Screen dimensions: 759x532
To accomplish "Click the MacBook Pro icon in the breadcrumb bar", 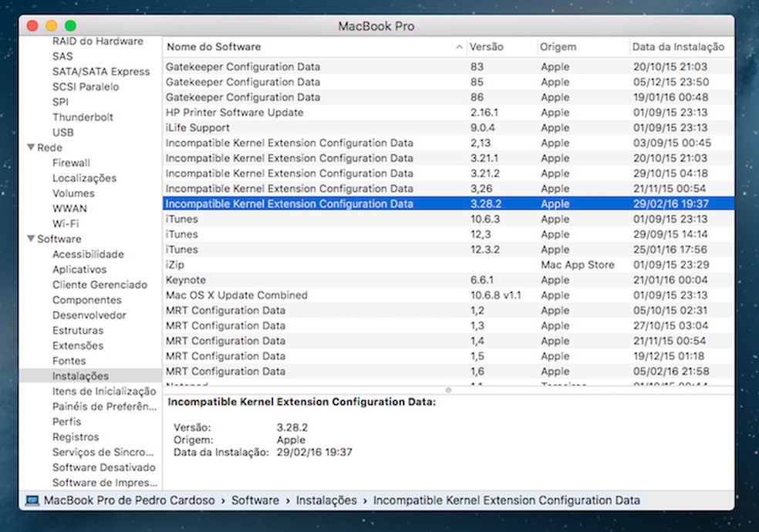I will 30,500.
